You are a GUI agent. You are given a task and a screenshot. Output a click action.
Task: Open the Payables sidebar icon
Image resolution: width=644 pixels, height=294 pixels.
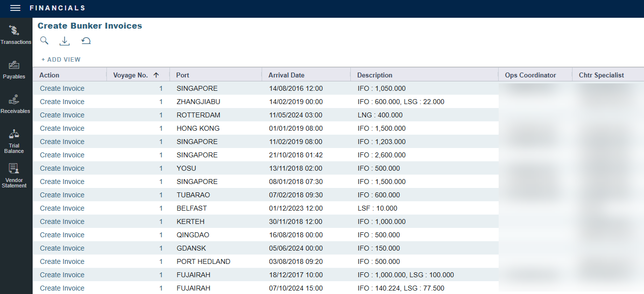click(x=14, y=70)
